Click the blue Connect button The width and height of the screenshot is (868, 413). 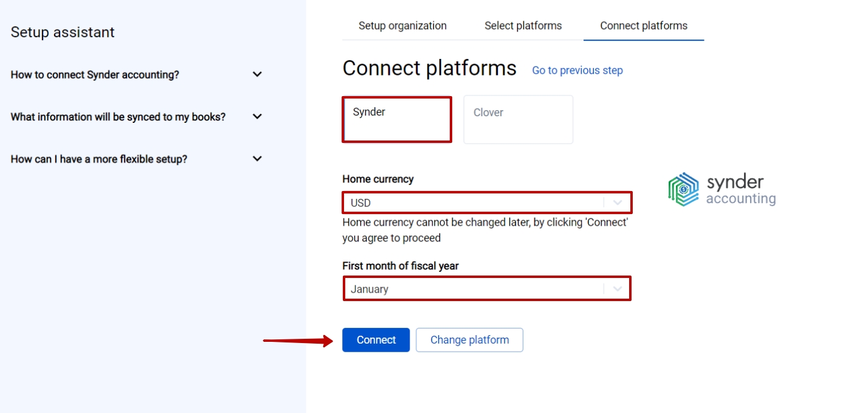(x=376, y=340)
